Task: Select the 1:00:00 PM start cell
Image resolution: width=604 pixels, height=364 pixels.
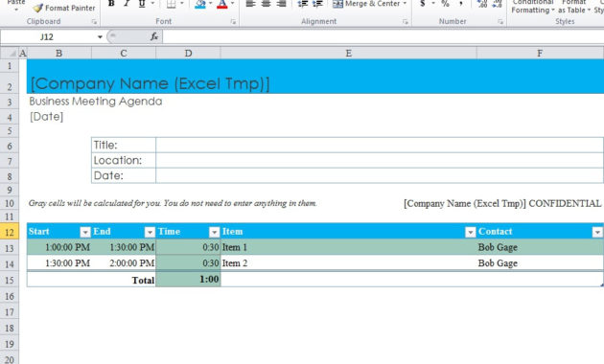Action: tap(59, 247)
